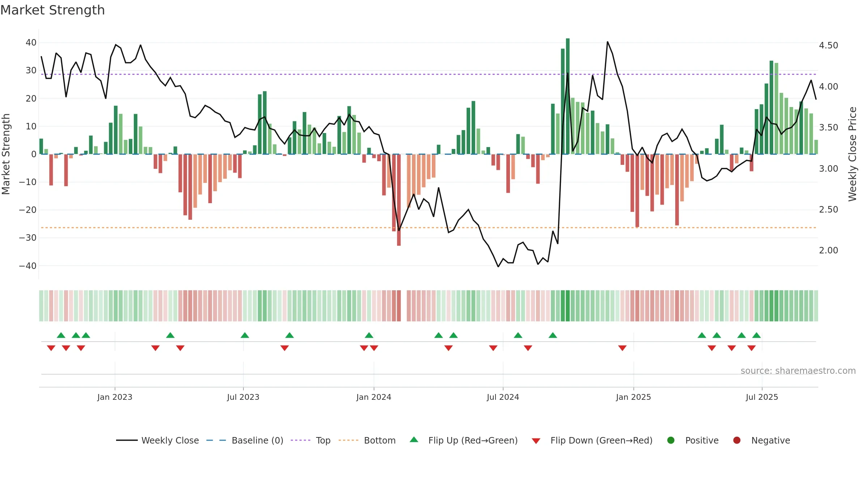
Task: Click the green Flip Up triangle legend icon
Action: pos(414,440)
